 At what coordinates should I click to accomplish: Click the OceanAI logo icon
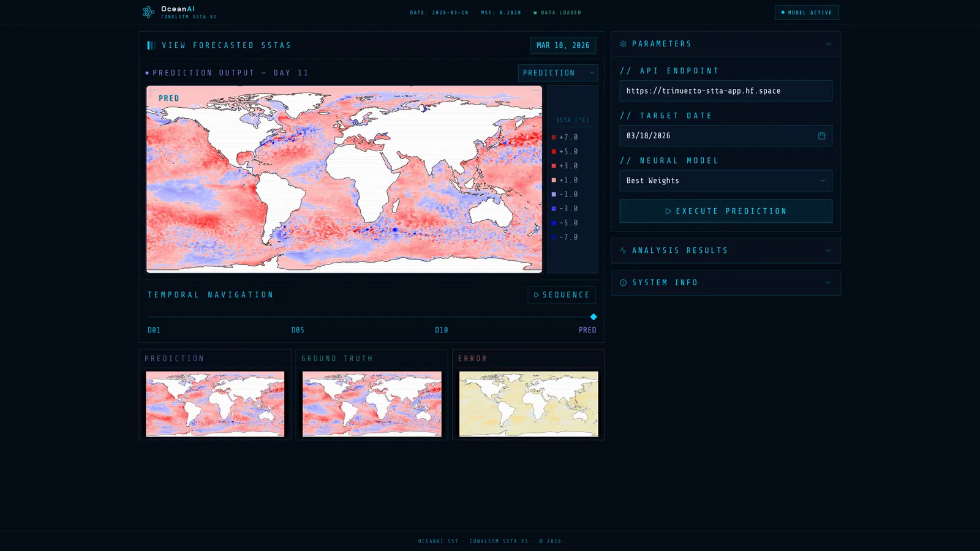point(148,12)
